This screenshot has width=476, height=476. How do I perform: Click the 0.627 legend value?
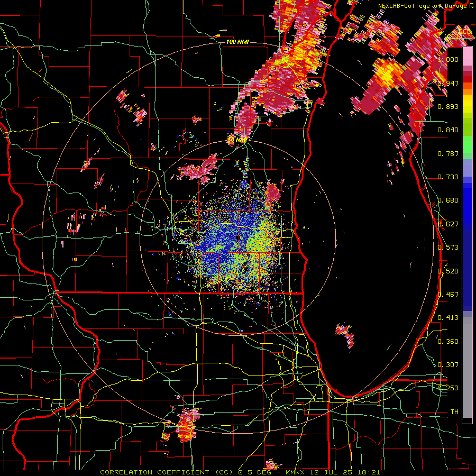(x=448, y=224)
